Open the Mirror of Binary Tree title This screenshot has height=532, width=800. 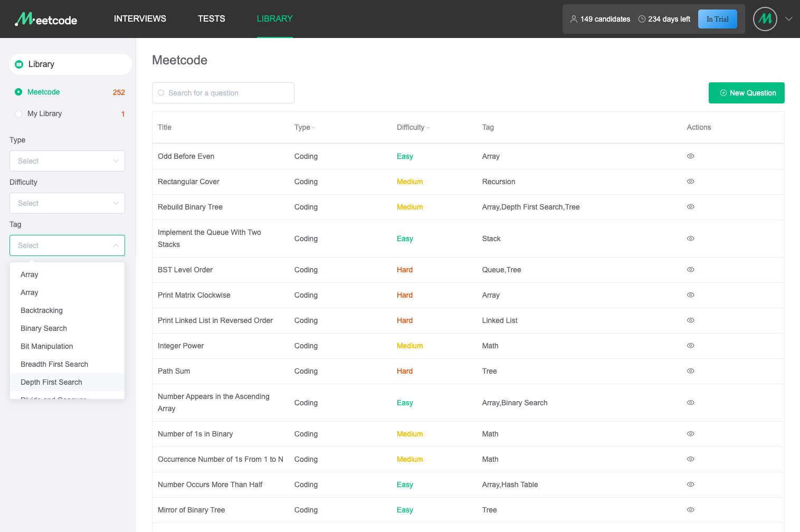coord(192,510)
